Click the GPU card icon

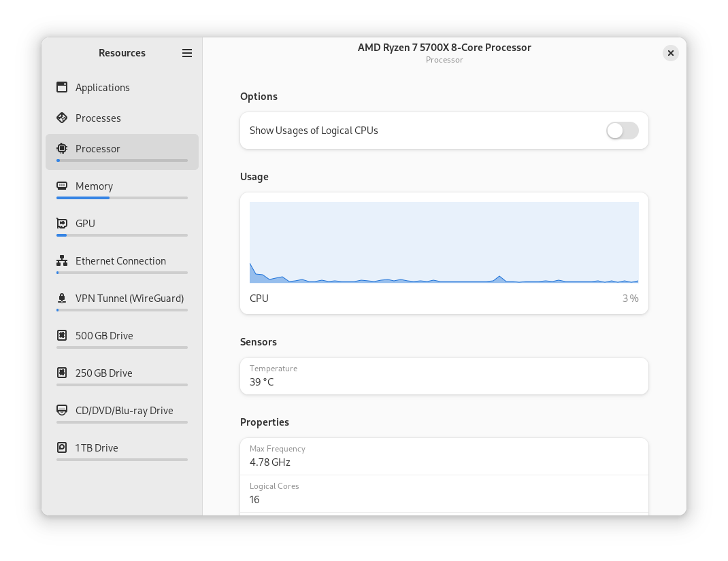[x=62, y=224]
